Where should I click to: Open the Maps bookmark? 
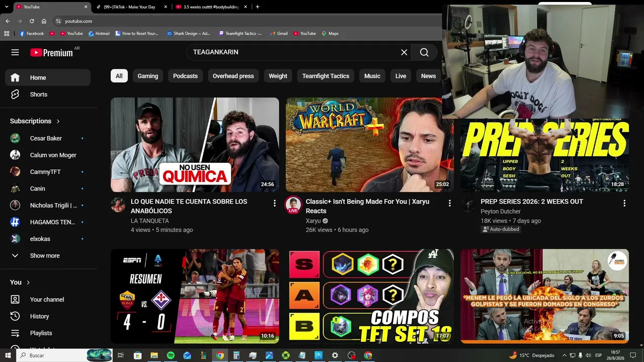330,34
